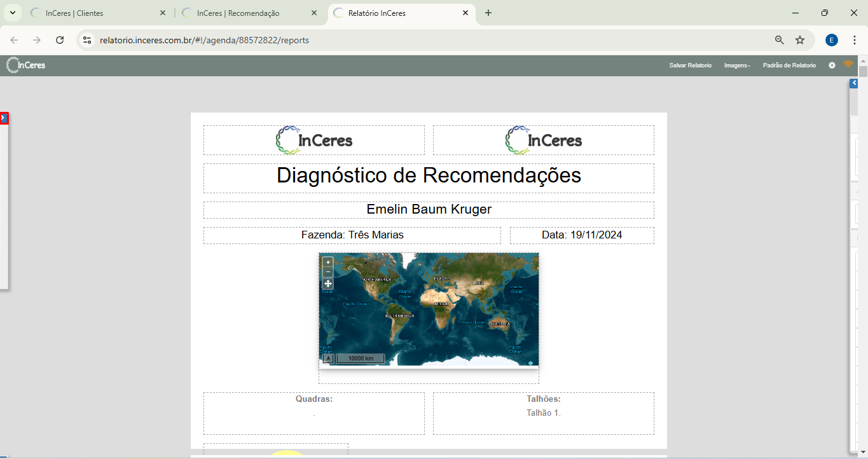Select the right InCeres logo block
The height and width of the screenshot is (459, 868).
pyautogui.click(x=544, y=140)
